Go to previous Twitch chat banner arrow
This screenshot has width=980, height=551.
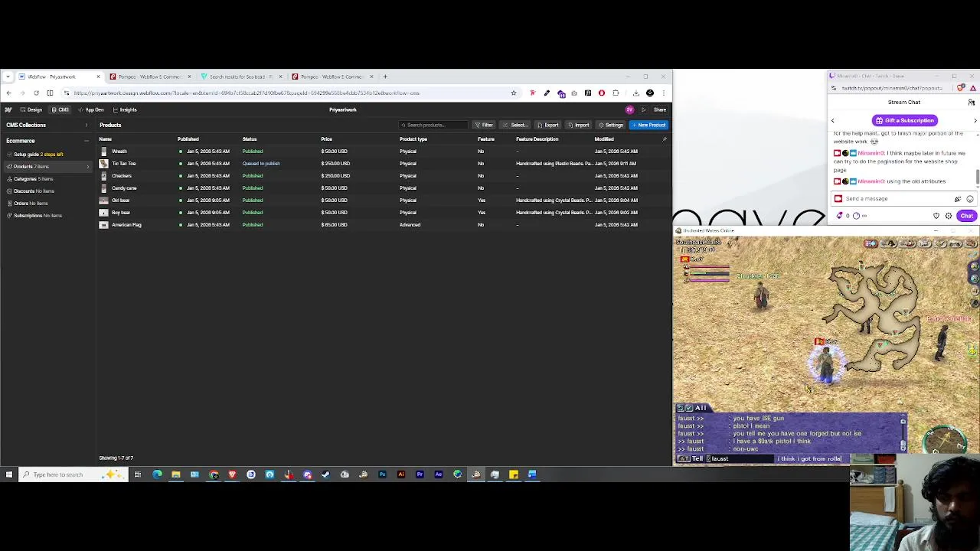coord(833,120)
